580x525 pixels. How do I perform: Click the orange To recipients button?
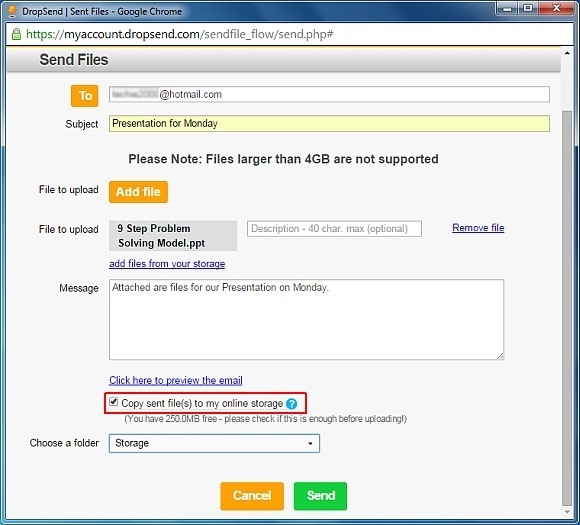[85, 96]
